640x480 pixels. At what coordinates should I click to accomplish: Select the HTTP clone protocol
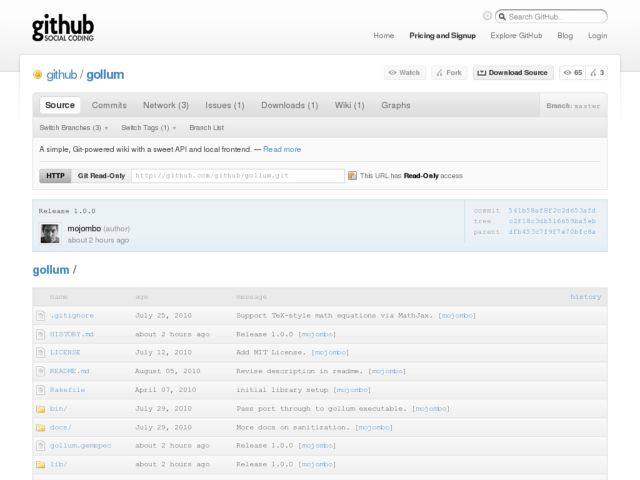pyautogui.click(x=56, y=175)
